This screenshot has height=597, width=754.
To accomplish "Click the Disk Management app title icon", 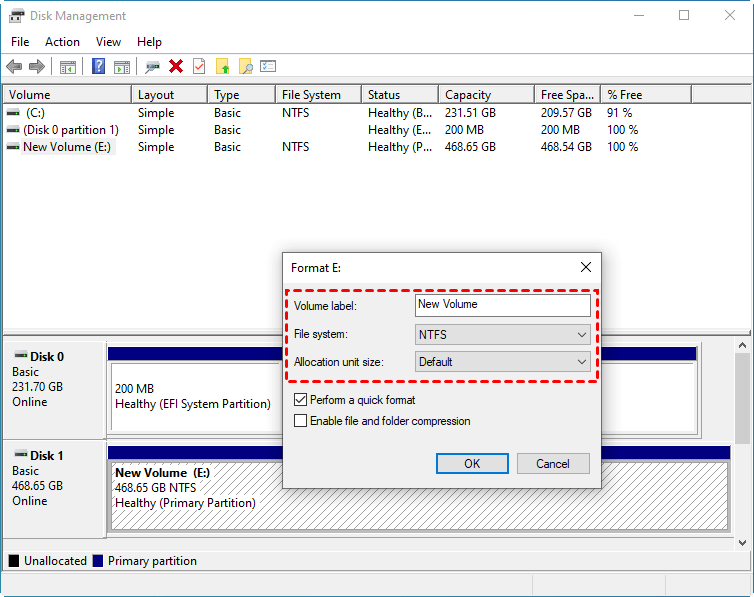I will coord(16,16).
